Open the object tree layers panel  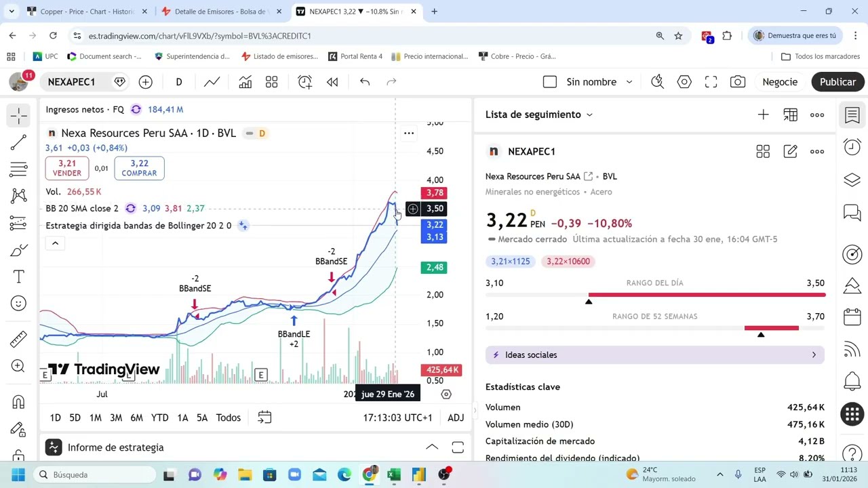tap(852, 180)
